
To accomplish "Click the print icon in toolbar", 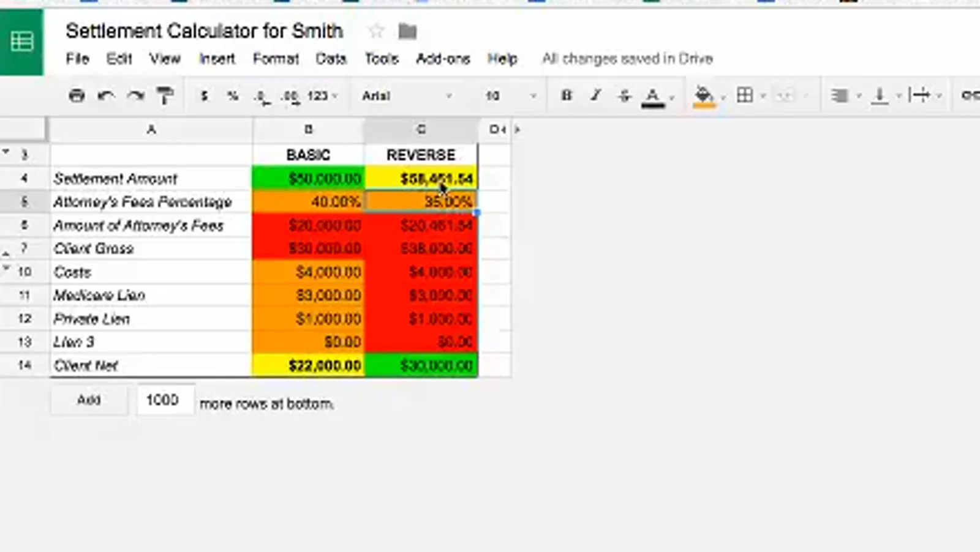I will click(77, 95).
